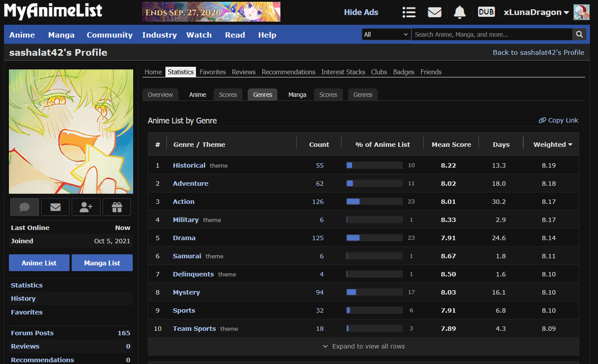The height and width of the screenshot is (364, 598).
Task: Click the Hide Ads link
Action: pyautogui.click(x=361, y=12)
